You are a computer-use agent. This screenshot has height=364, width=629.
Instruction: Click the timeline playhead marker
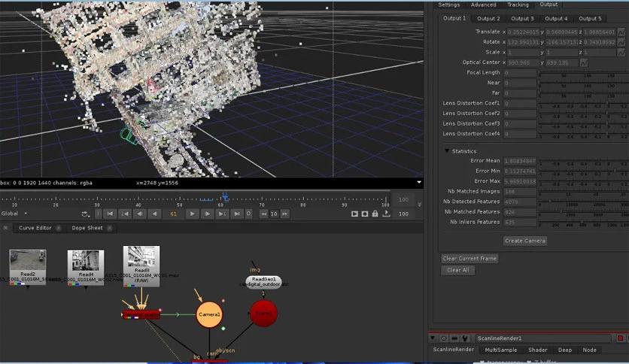click(x=225, y=196)
